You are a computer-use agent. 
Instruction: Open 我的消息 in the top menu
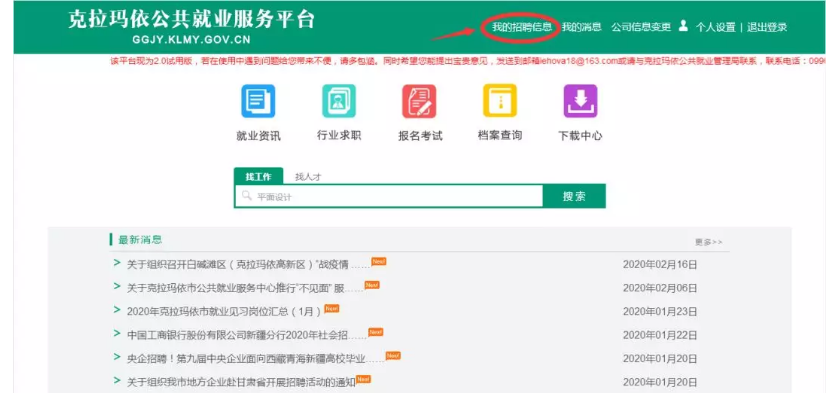[581, 27]
